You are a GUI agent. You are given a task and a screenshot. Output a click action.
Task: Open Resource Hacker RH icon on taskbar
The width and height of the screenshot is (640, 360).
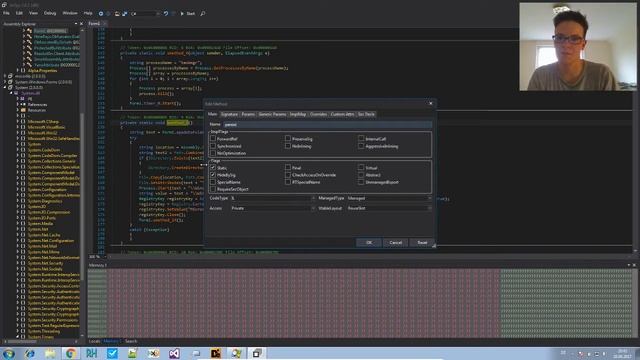[91, 353]
